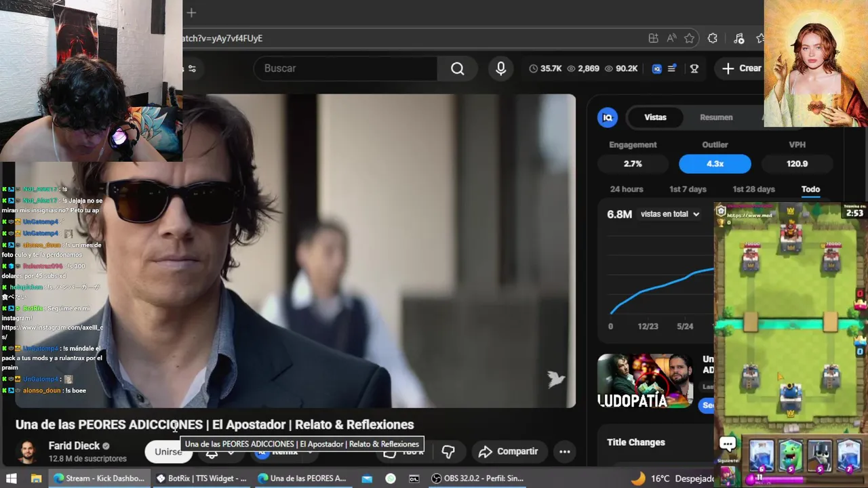Open a new browser tab with the plus
The width and height of the screenshot is (868, 488).
191,12
